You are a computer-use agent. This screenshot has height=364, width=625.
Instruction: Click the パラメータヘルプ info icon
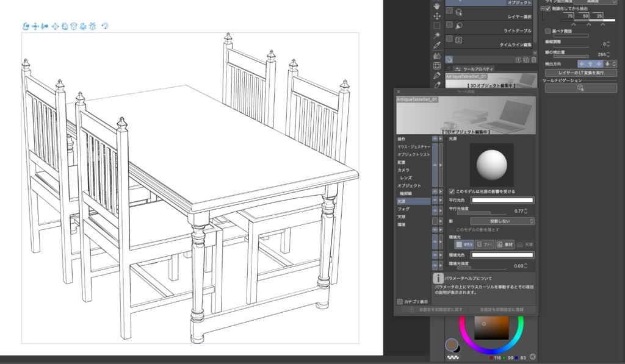click(438, 279)
